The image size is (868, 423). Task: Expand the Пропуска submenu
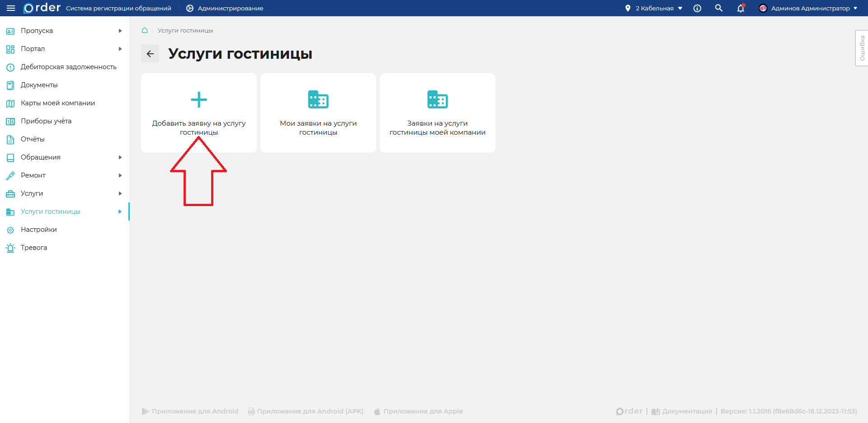[x=120, y=30]
